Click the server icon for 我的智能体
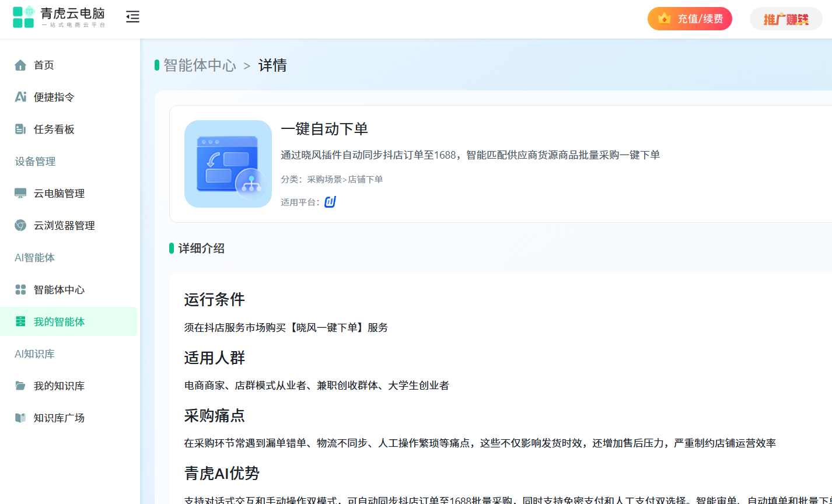The height and width of the screenshot is (504, 832). [20, 321]
